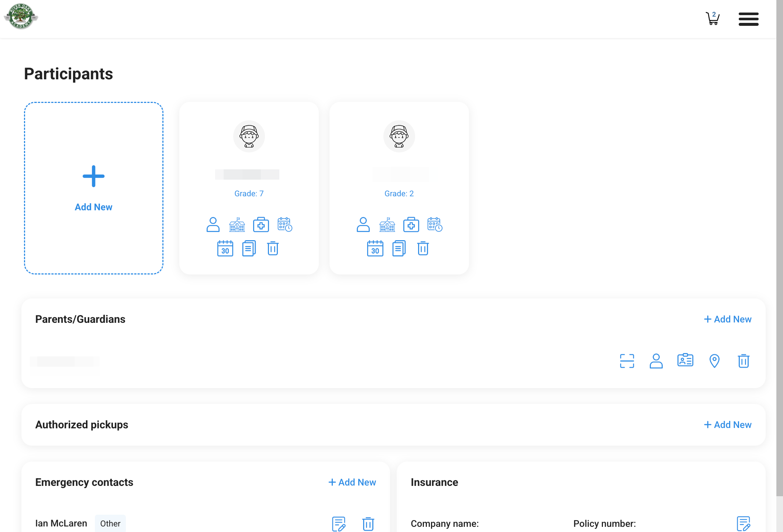Click Add New in Parents/Guardians section
This screenshot has width=783, height=532.
pyautogui.click(x=728, y=319)
